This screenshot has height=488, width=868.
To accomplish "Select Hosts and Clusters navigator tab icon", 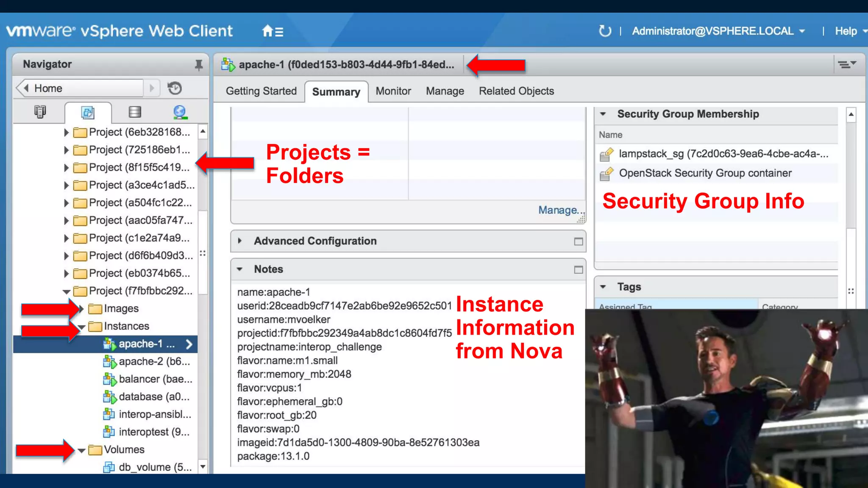I will coord(40,112).
